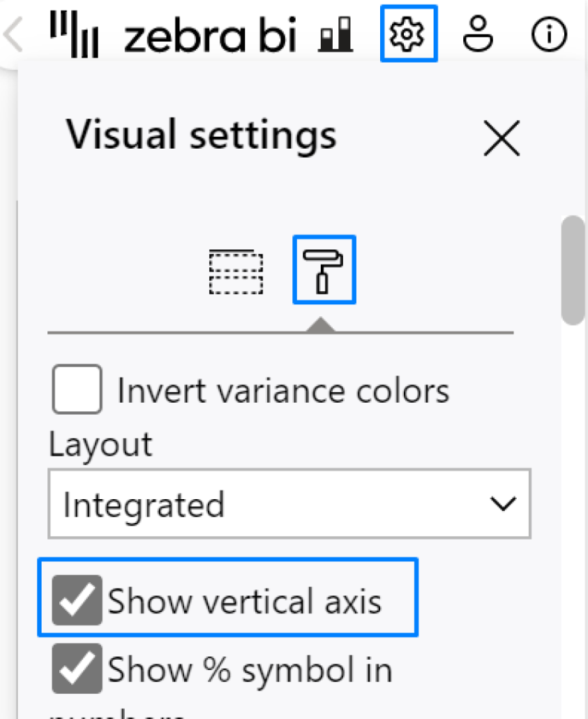This screenshot has height=719, width=588.
Task: Switch to the formatting tab of Visual settings
Action: click(324, 270)
